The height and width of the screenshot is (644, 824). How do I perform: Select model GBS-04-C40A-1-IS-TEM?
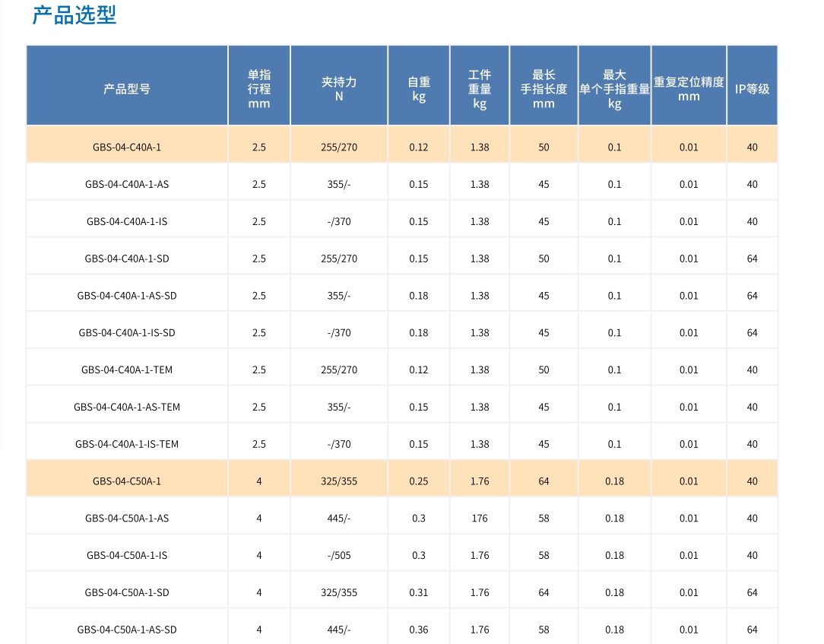click(x=127, y=444)
